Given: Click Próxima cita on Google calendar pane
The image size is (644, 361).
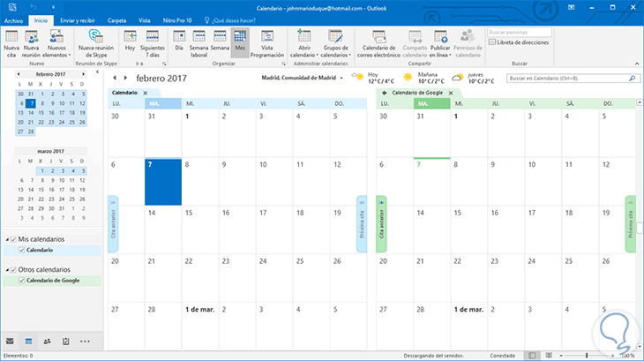Looking at the screenshot, I should [x=631, y=224].
